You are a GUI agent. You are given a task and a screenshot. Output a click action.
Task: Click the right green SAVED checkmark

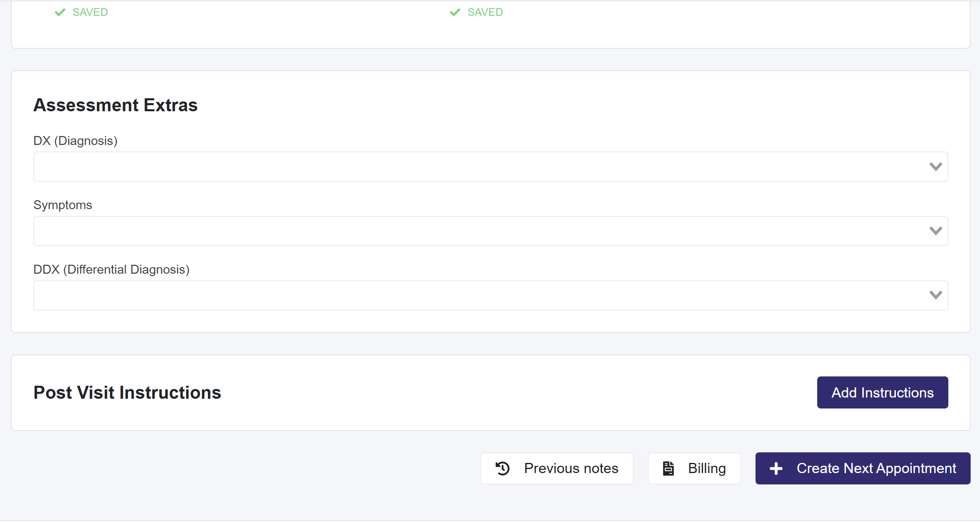(455, 12)
